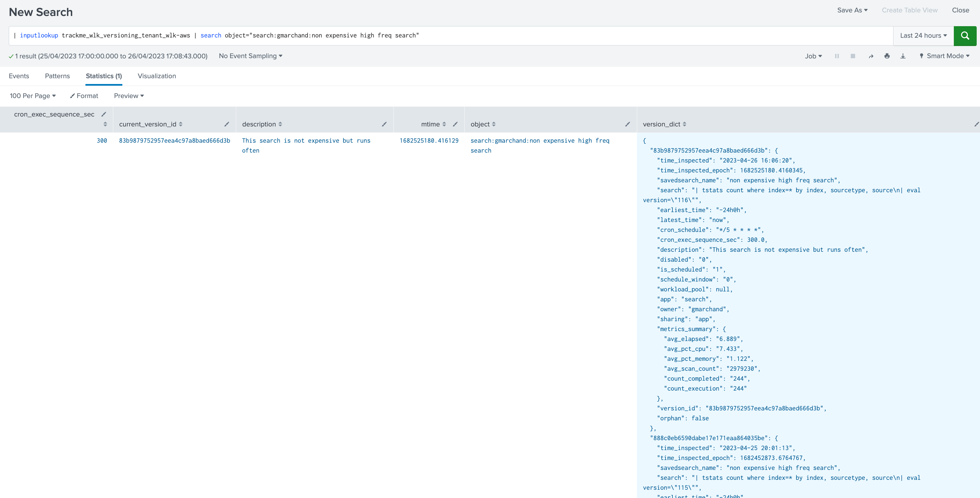Click the "cron_schedule" line in version_dict
The width and height of the screenshot is (980, 498).
click(710, 230)
